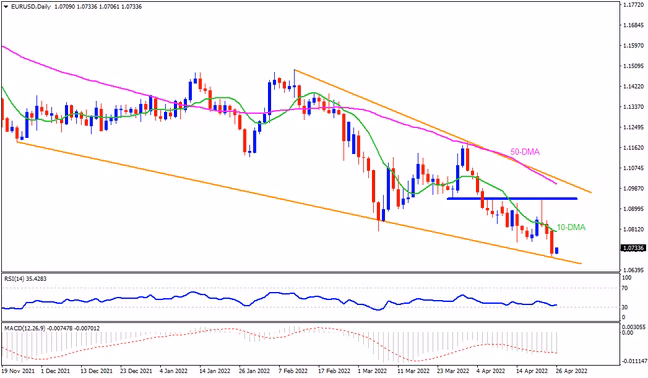Click price level 1.15970 on the axis

click(x=634, y=45)
